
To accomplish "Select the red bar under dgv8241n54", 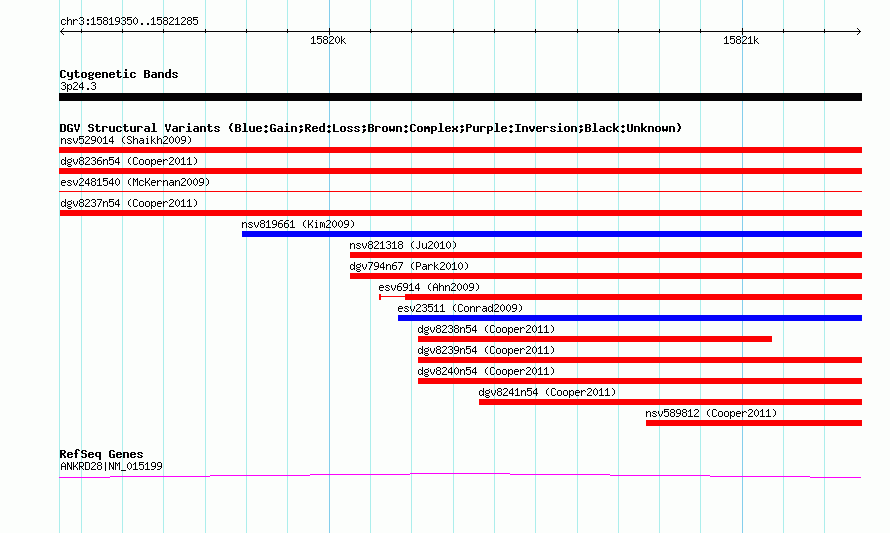I will point(670,402).
